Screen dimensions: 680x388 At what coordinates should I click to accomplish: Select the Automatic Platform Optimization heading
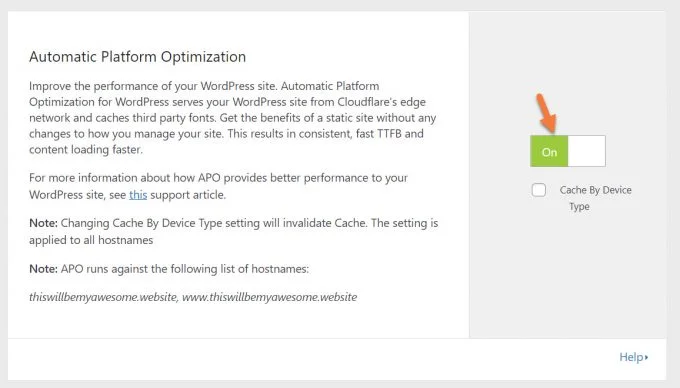(137, 57)
